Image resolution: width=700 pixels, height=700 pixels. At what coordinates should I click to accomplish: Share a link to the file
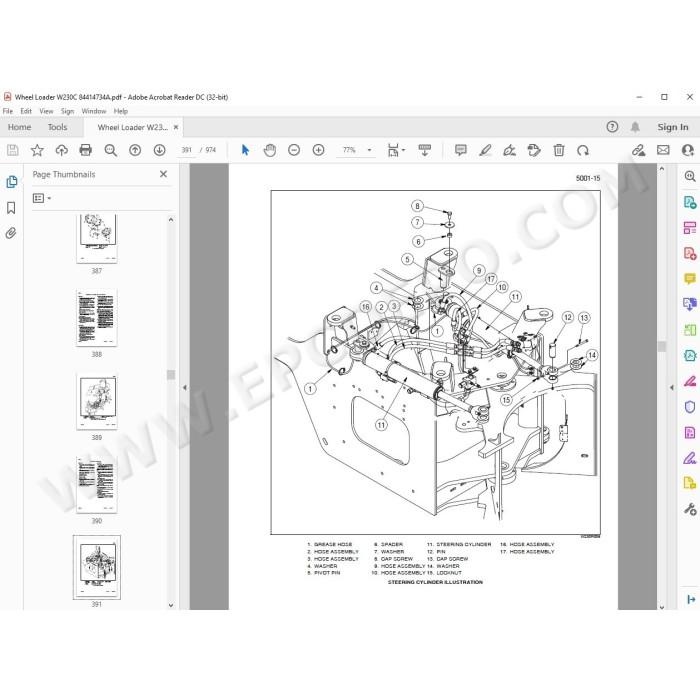click(x=638, y=150)
